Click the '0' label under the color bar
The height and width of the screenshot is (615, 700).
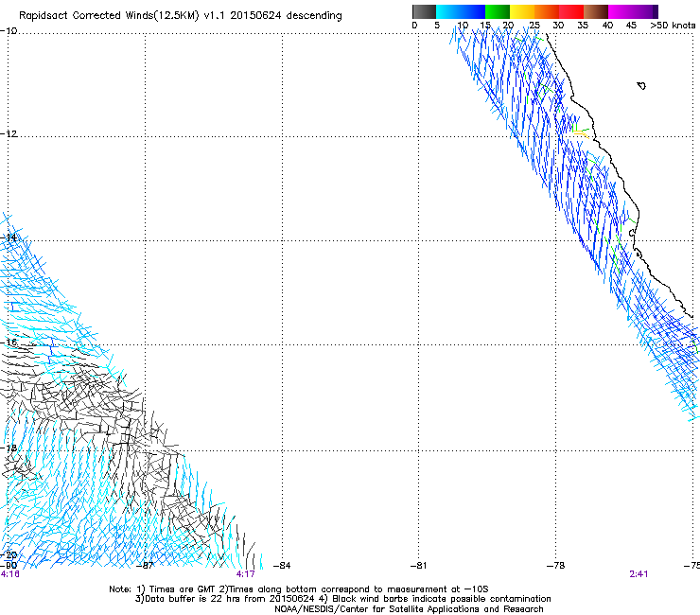414,26
